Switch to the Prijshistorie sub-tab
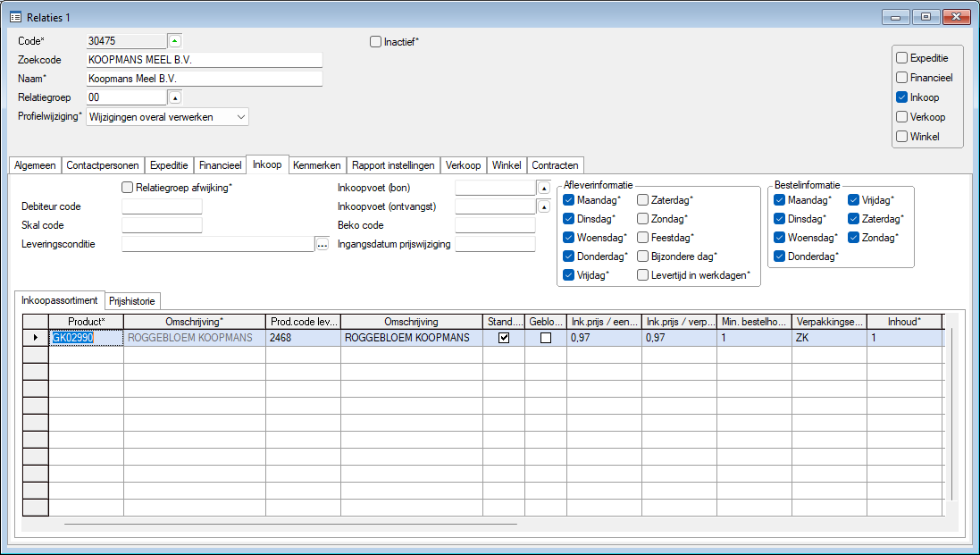 pyautogui.click(x=132, y=301)
